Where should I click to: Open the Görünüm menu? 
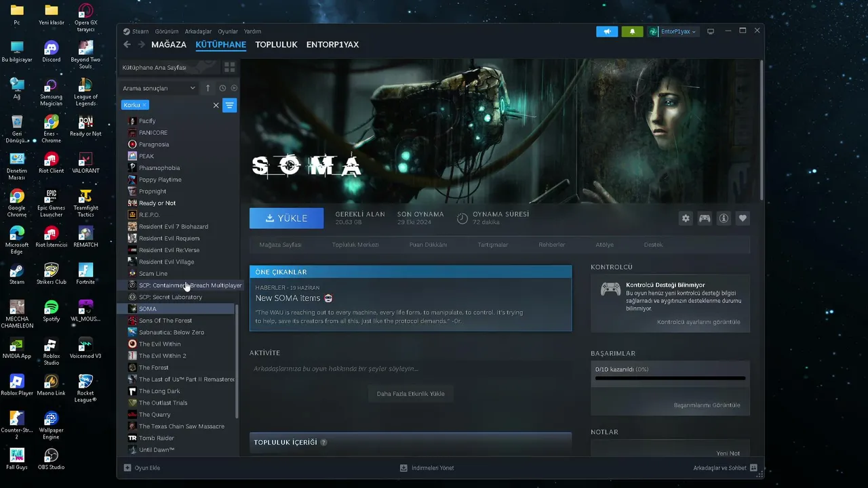click(x=167, y=31)
